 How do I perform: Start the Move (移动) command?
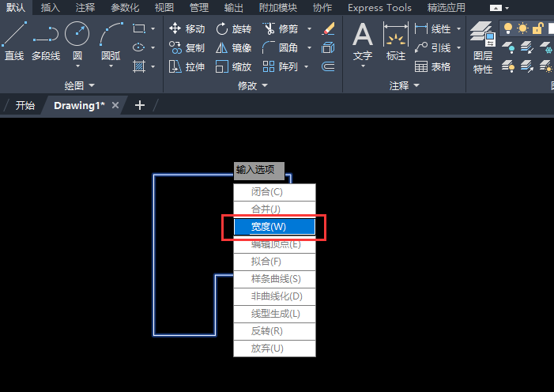pos(187,28)
